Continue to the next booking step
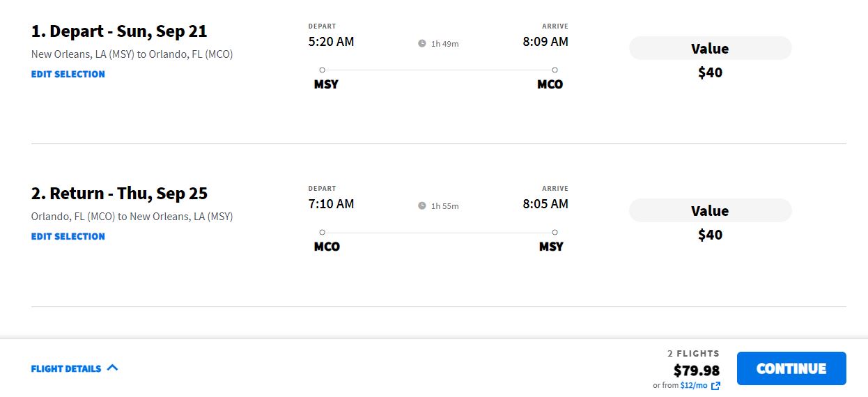Screen dimensions: 868x397 coord(791,368)
